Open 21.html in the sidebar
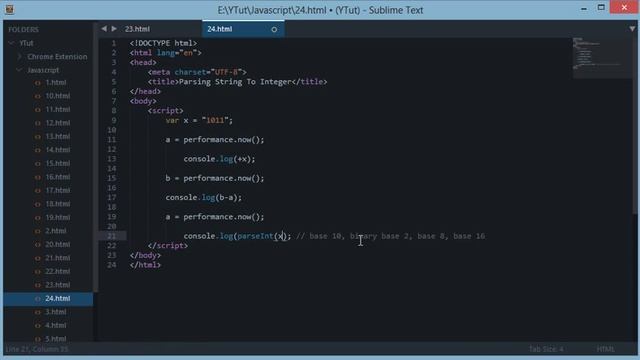640x360 pixels. [58, 258]
